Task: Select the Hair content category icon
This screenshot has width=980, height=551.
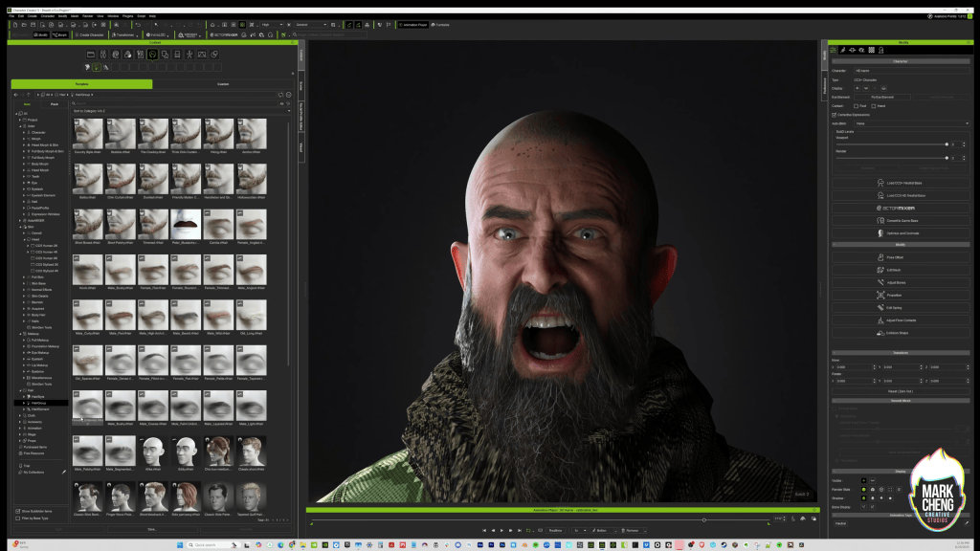Action: pos(152,55)
